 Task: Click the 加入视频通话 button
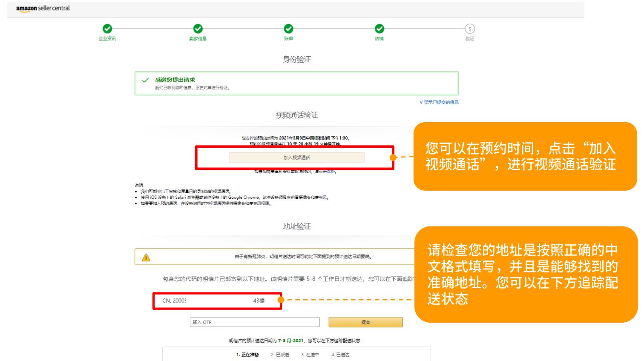296,158
